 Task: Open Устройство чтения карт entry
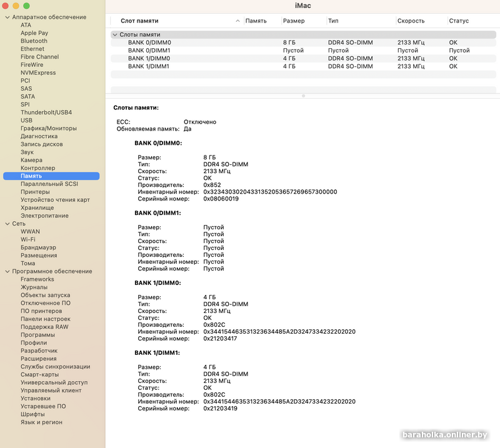pos(55,200)
